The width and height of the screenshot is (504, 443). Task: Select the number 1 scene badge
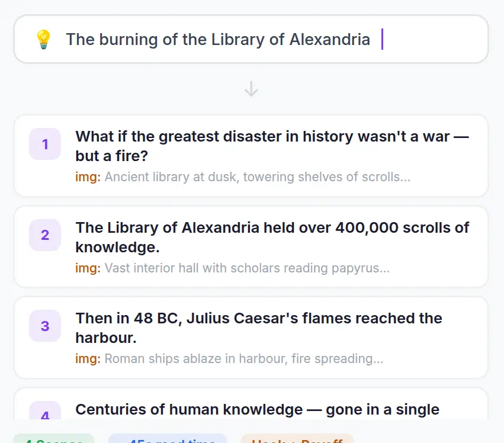[x=44, y=144]
